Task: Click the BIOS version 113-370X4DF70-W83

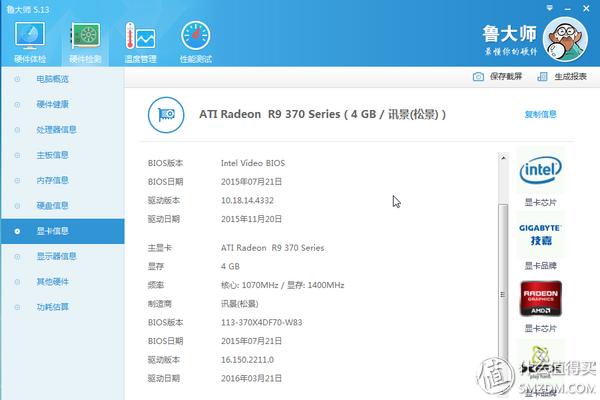Action: coord(261,322)
